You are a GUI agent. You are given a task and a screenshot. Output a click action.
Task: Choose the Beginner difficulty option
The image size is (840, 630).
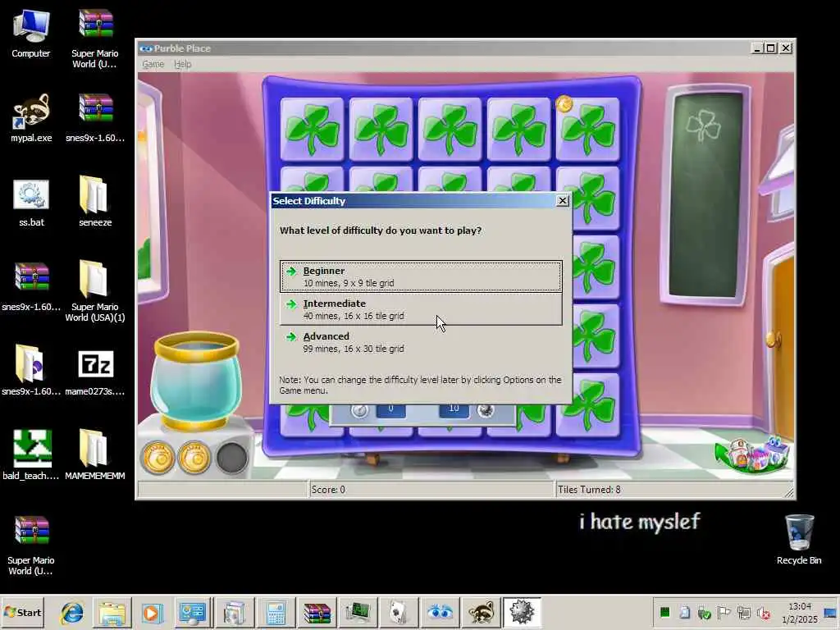pyautogui.click(x=421, y=276)
